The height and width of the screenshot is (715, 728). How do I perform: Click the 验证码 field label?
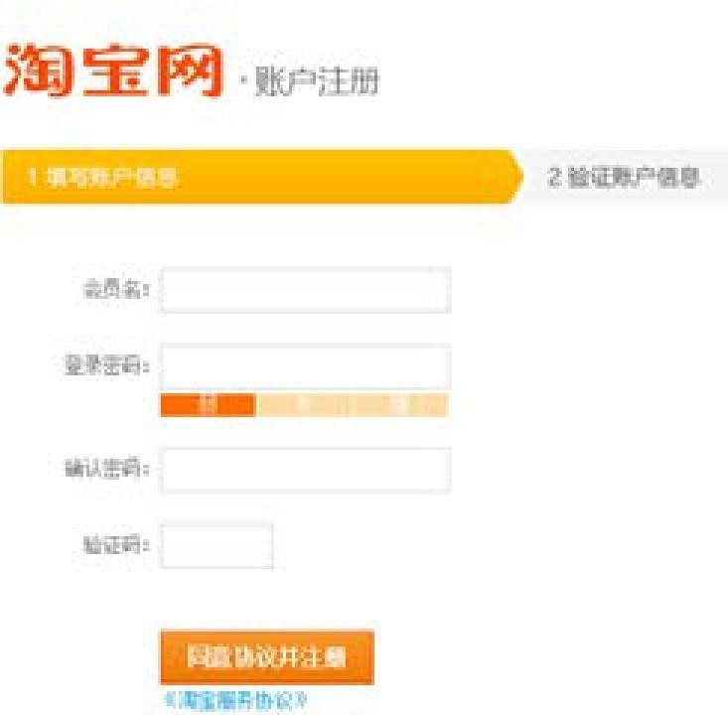tap(114, 545)
